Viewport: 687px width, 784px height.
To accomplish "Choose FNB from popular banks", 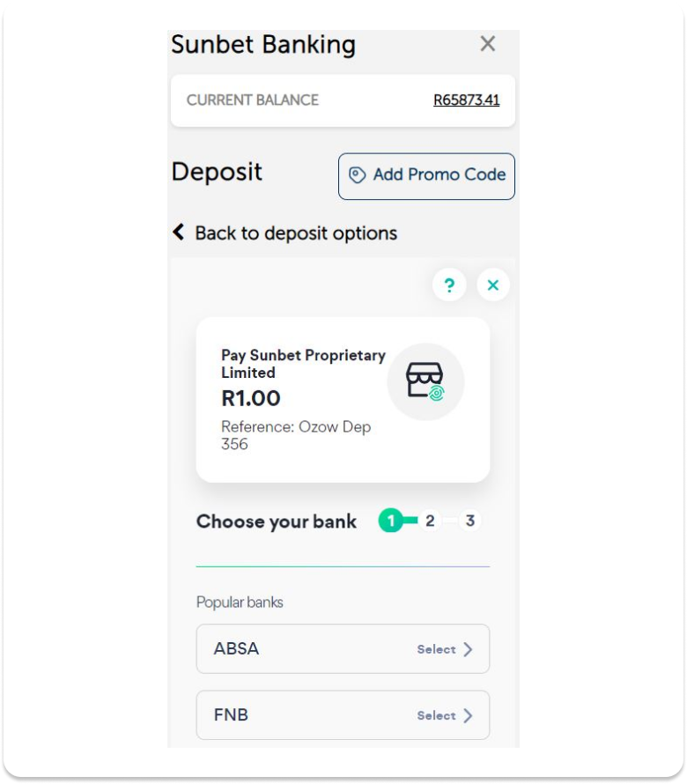I will coord(343,715).
